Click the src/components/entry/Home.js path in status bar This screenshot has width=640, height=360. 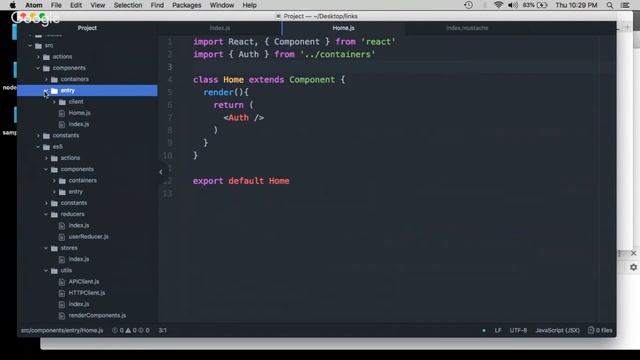click(62, 330)
